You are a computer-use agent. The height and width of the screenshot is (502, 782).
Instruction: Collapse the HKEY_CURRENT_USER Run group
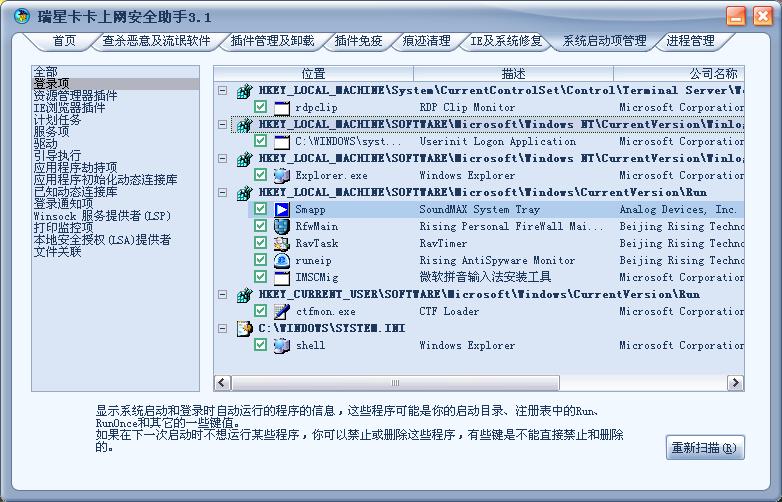[x=222, y=294]
